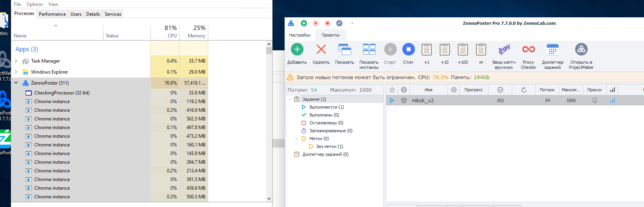Click proxy monitor icon in Hitok_v2 row
644x207 pixels.
[x=595, y=100]
